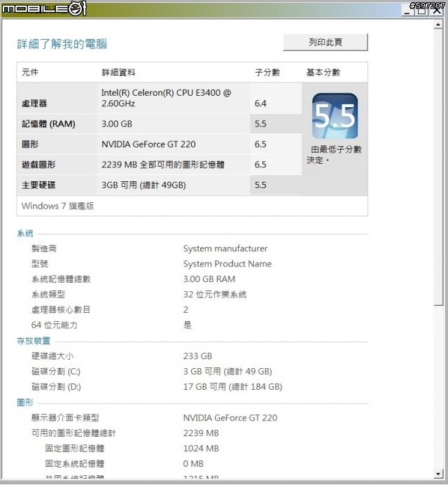Select the 233 GB disk size value

click(197, 356)
